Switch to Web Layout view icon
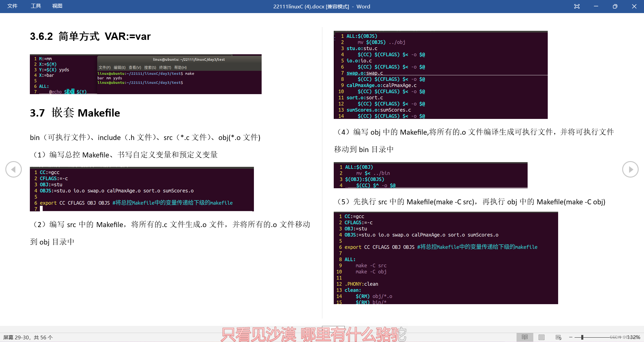Viewport: 644px width, 342px height. (558, 337)
